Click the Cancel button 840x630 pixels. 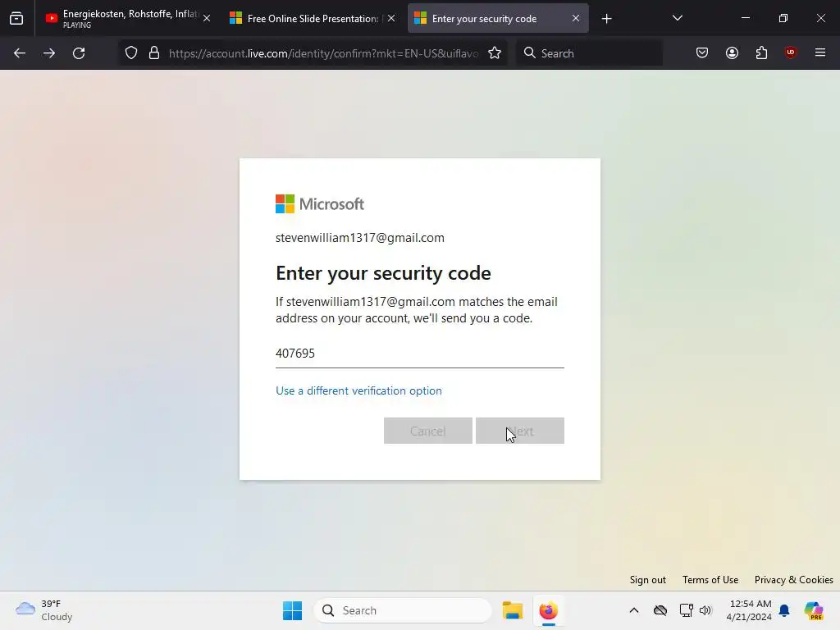click(x=428, y=431)
